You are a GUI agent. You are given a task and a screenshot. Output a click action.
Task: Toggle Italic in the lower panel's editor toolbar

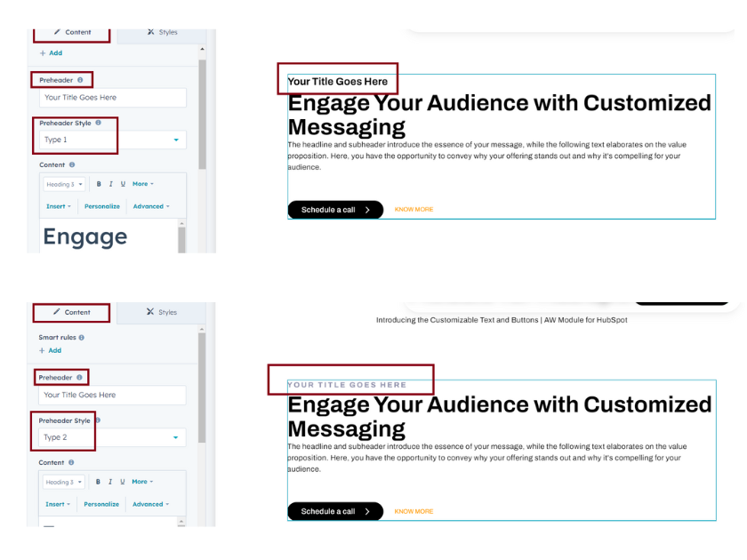[110, 482]
